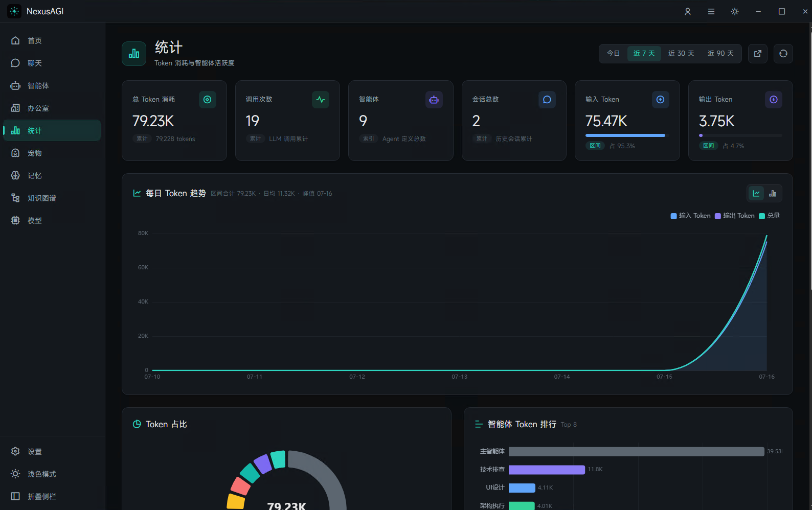Viewport: 812px width, 510px height.
Task: Click the 峰值 07-16 summary text
Action: tap(317, 194)
